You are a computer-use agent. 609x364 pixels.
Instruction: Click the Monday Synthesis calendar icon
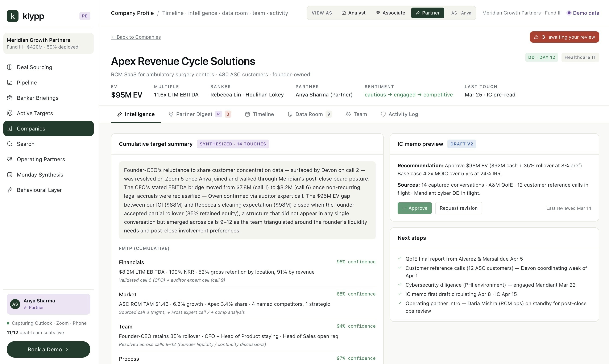click(x=10, y=174)
